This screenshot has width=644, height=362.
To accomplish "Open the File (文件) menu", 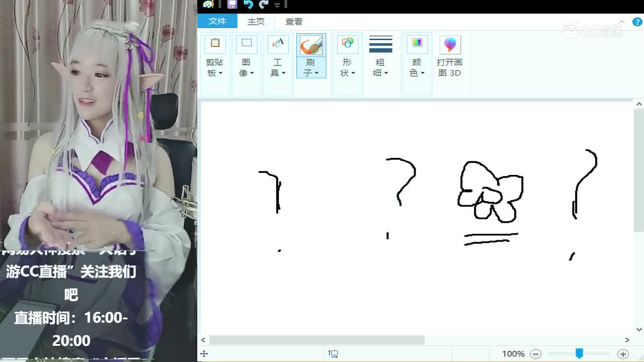I will tap(217, 21).
